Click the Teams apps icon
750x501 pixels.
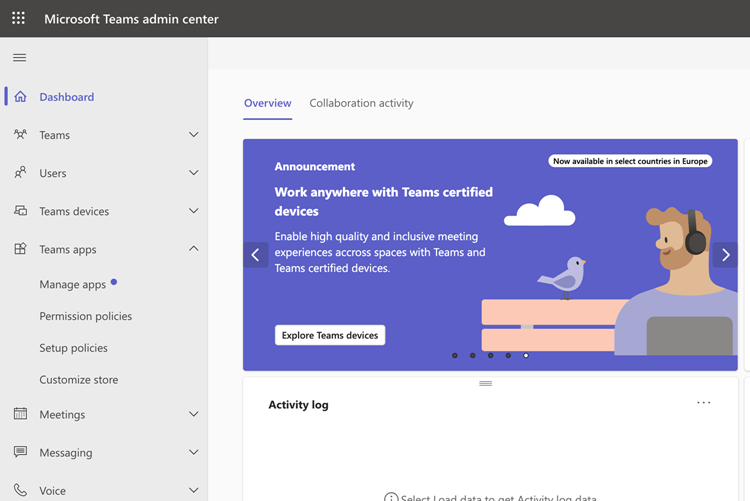20,249
